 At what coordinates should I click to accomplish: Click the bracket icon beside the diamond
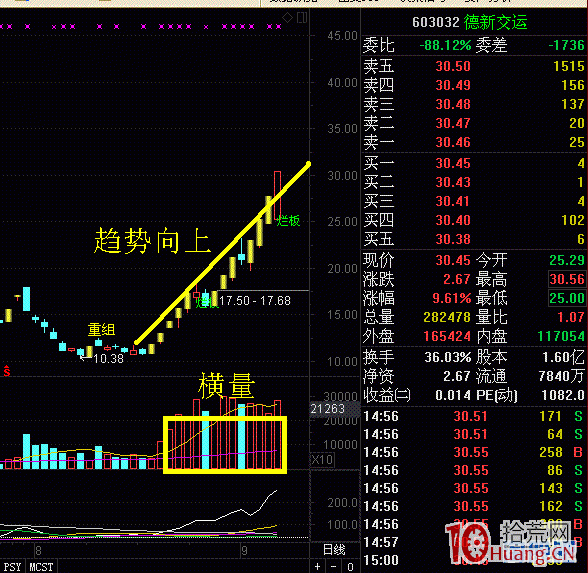click(x=302, y=18)
